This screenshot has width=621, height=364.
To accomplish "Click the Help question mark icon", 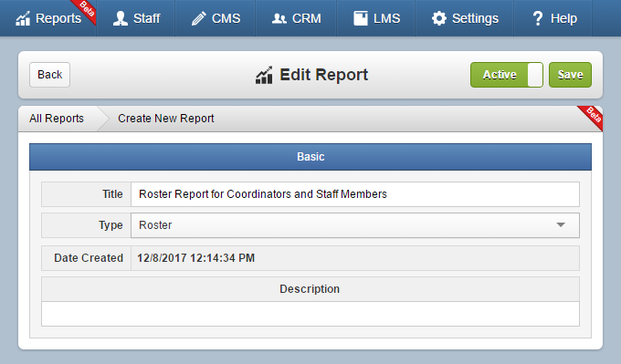I will click(538, 18).
